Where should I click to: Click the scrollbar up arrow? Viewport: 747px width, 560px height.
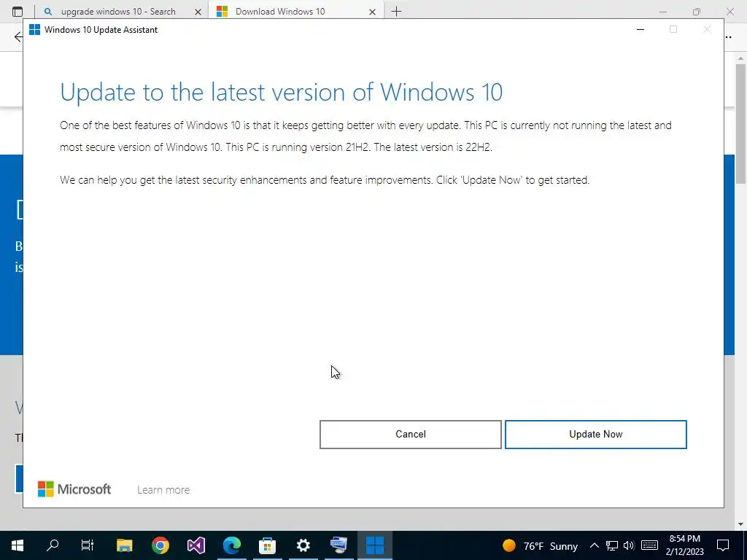pyautogui.click(x=740, y=58)
